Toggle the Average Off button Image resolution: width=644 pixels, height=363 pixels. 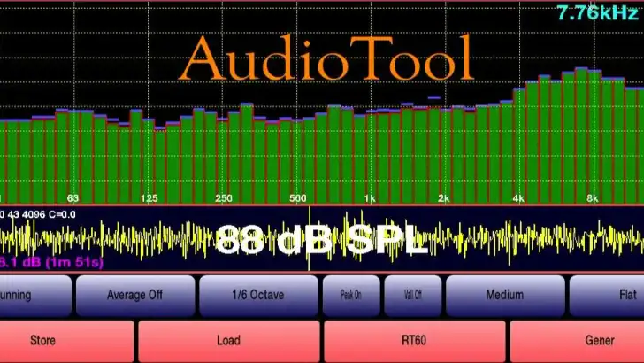tap(135, 296)
